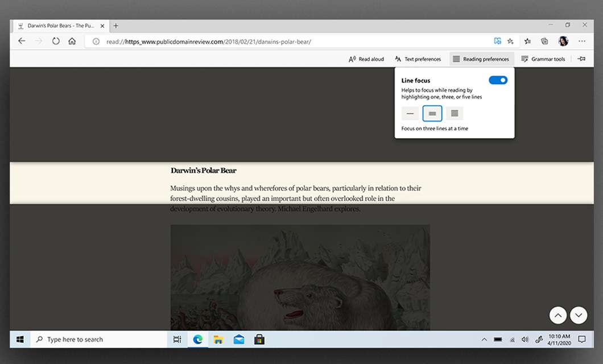Open the user profile avatar
Screen dimensions: 603x364
(x=563, y=41)
